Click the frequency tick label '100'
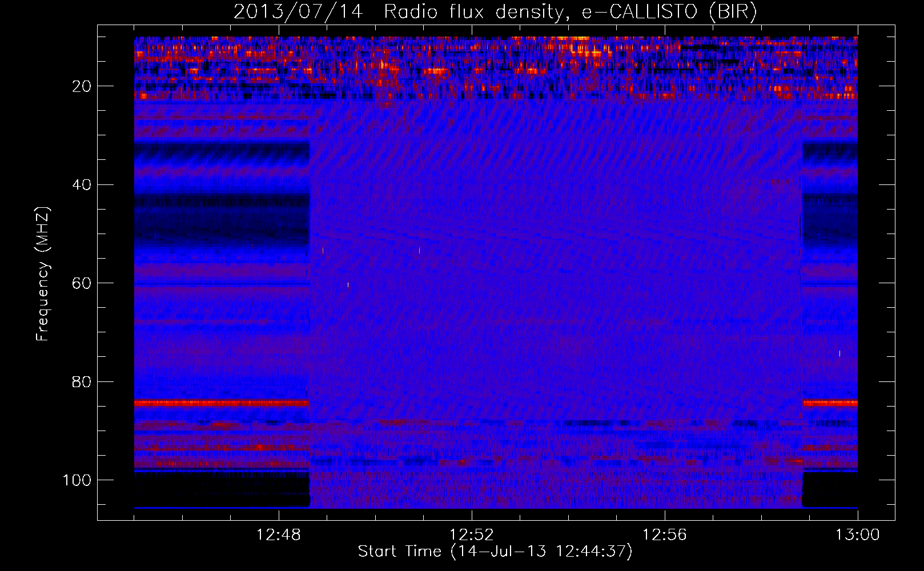Viewport: 924px width, 571px height. pos(77,480)
